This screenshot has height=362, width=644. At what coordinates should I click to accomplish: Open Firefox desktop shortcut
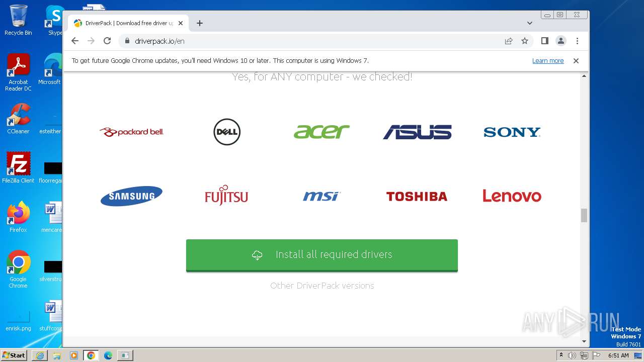[x=18, y=217]
